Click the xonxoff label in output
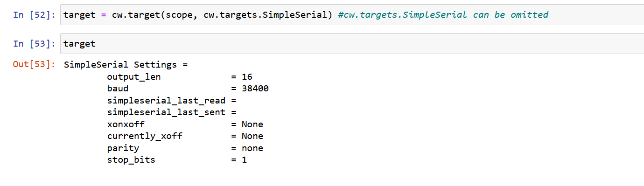644x186 pixels. [126, 124]
